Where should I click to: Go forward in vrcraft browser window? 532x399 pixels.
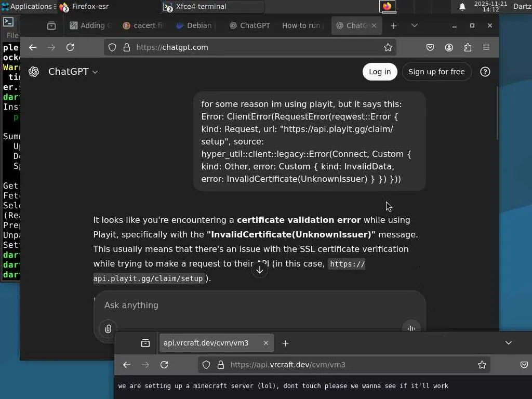(x=145, y=365)
